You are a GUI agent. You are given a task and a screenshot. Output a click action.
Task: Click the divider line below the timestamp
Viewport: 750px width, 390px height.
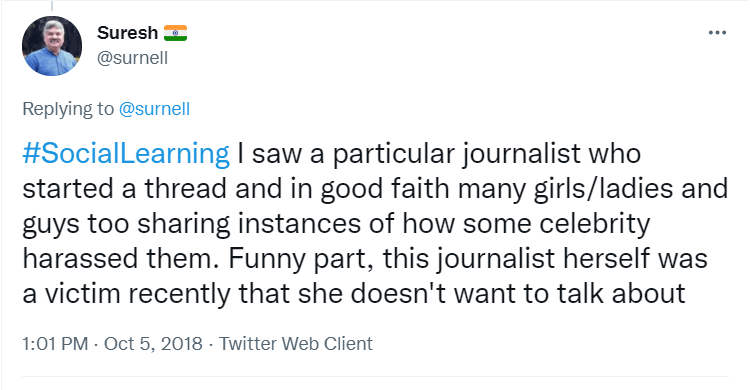click(375, 376)
